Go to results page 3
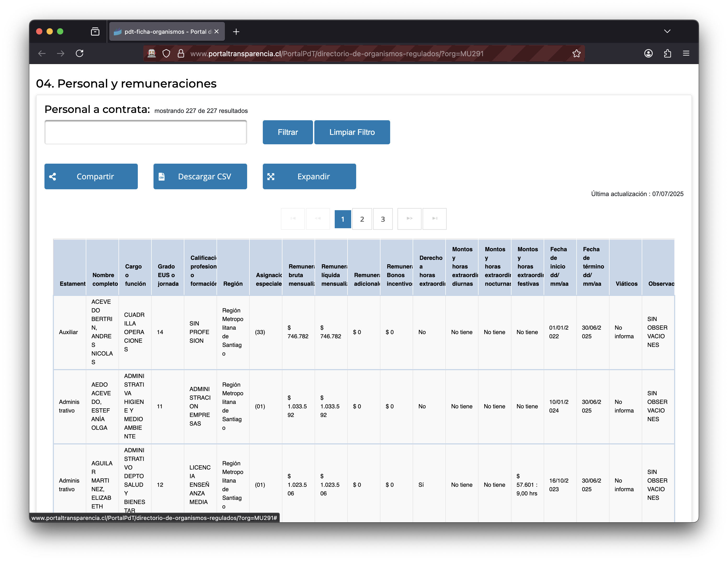 pos(383,219)
